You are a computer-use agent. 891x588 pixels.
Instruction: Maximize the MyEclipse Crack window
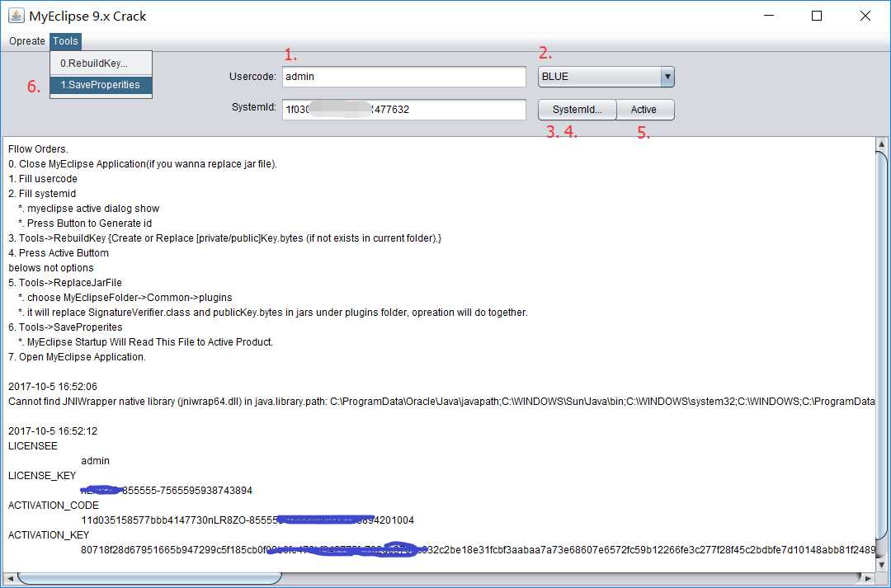click(x=817, y=16)
